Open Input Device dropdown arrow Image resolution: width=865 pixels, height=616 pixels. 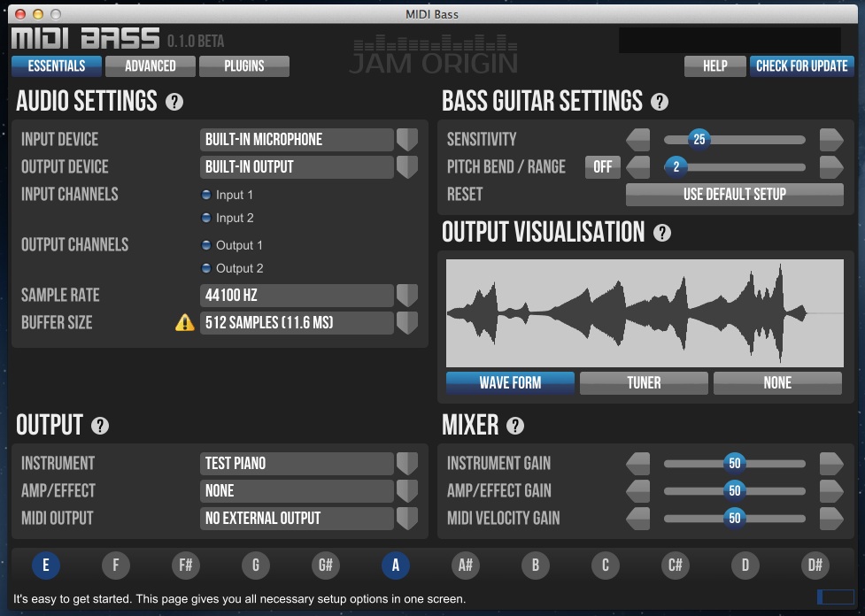[x=407, y=140]
